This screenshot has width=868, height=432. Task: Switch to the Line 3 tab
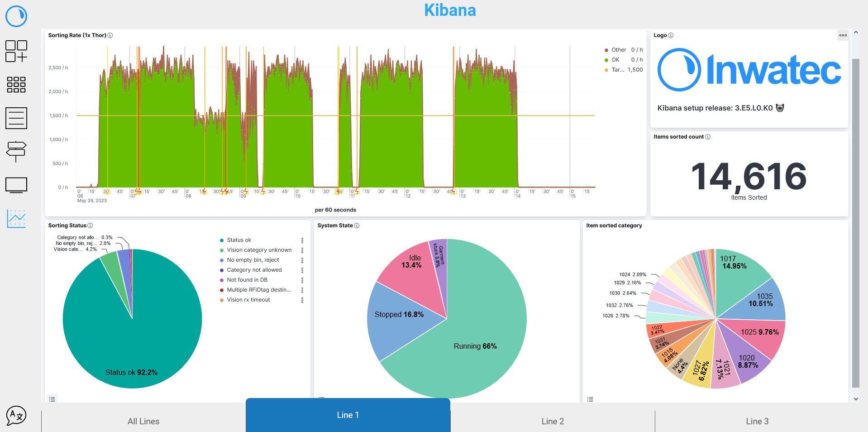coord(757,421)
